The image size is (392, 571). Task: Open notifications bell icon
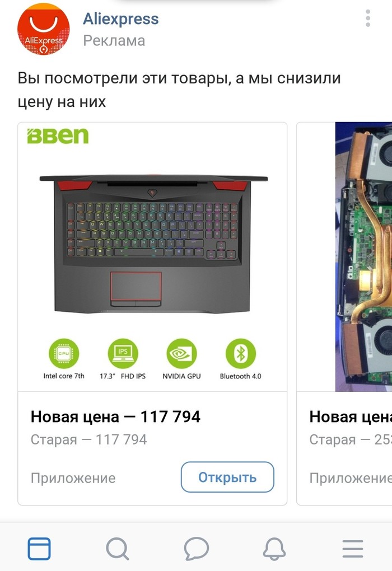point(274,549)
